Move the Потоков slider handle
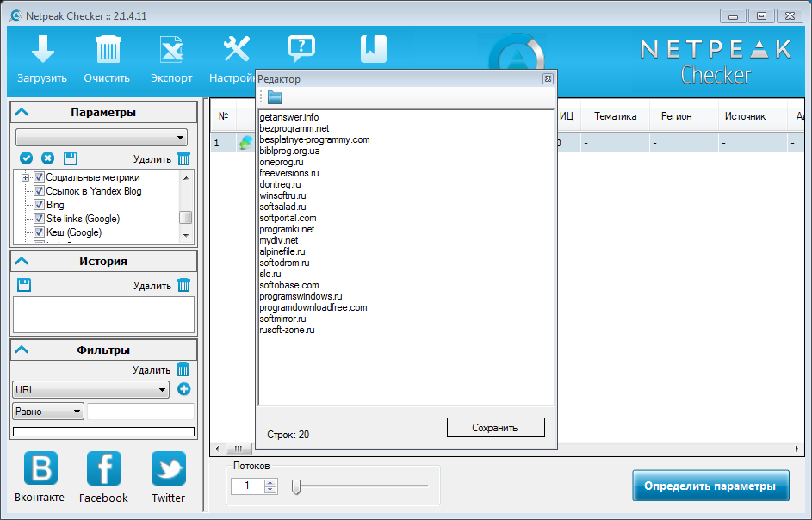 [x=296, y=486]
